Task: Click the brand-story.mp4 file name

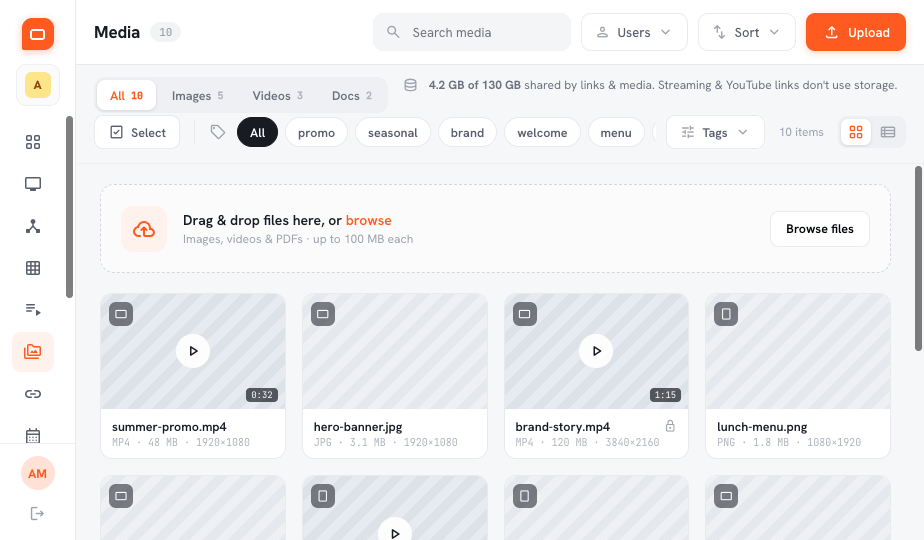Action: click(x=563, y=427)
